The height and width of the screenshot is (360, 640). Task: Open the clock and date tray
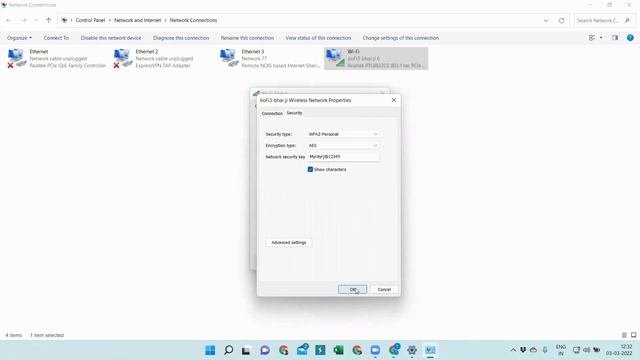(x=619, y=350)
